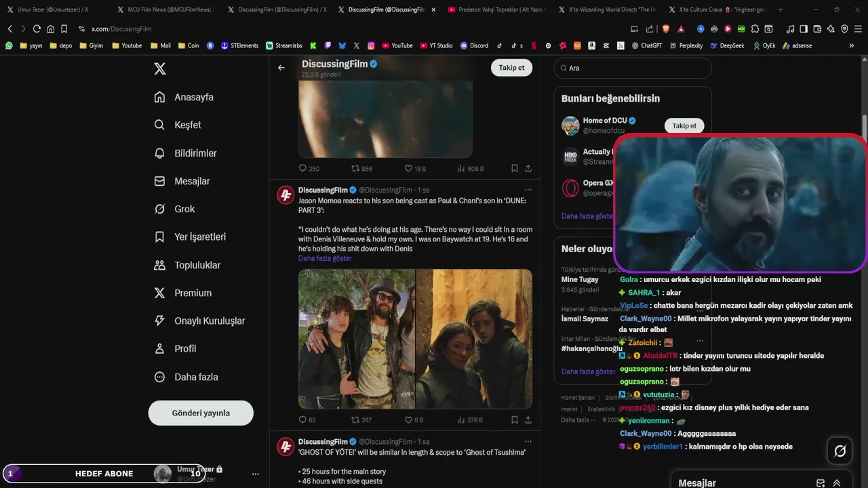Open more options on the Jason Momoa post

528,190
